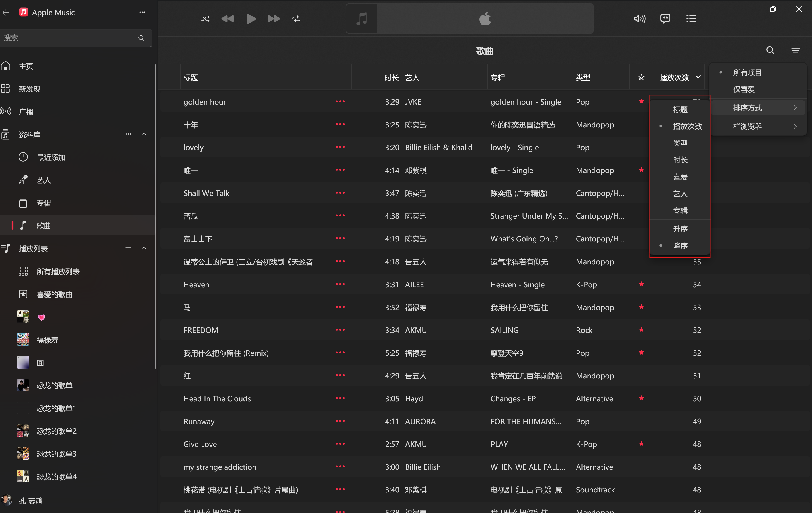Select 仅喜爱 filter option
Viewport: 812px width, 513px height.
[744, 89]
